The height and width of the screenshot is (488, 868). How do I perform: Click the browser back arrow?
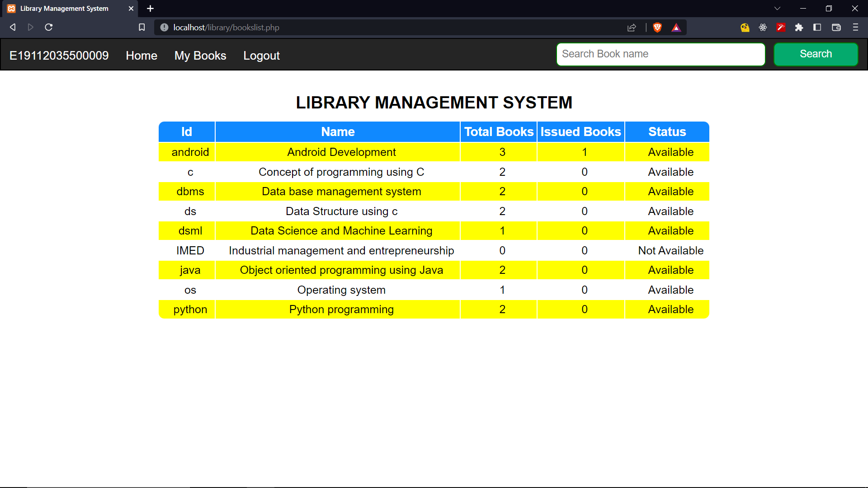[x=12, y=27]
